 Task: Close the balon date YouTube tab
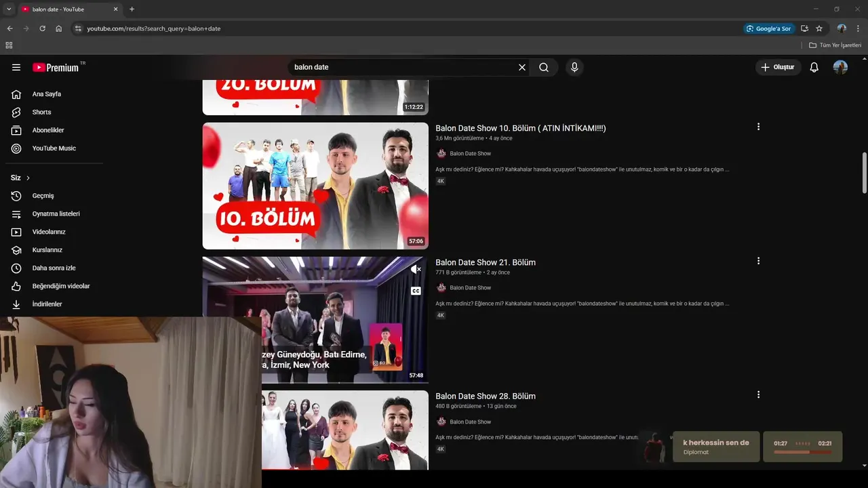(115, 9)
